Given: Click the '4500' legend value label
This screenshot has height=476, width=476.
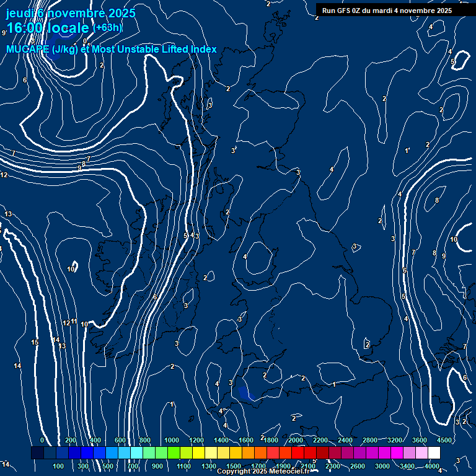Looking at the screenshot, I should pyautogui.click(x=444, y=440).
